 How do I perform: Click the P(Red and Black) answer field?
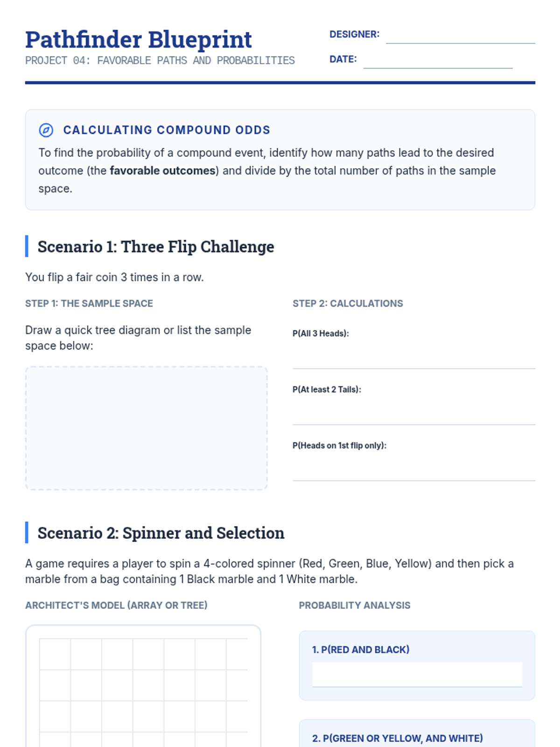click(x=417, y=675)
